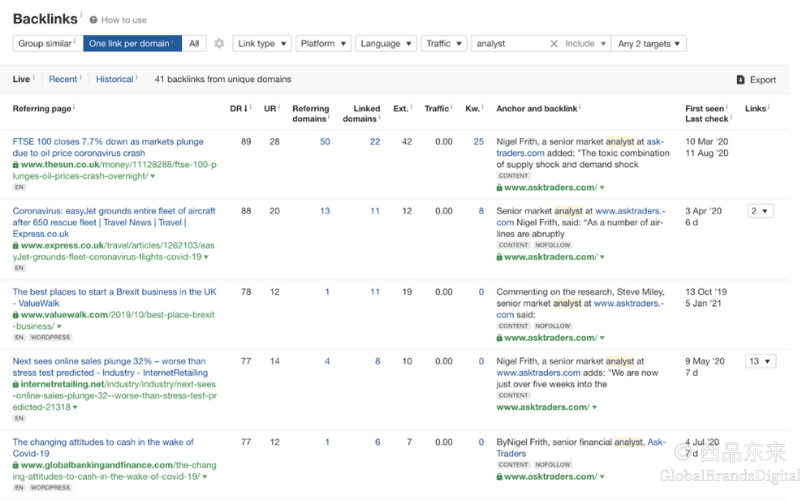Open Next sees online sales plunge article
800x500 pixels.
point(110,367)
